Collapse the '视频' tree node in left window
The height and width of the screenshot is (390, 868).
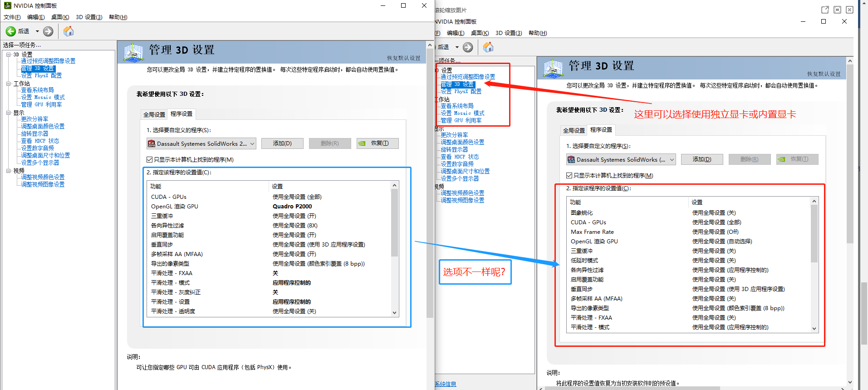click(8, 171)
